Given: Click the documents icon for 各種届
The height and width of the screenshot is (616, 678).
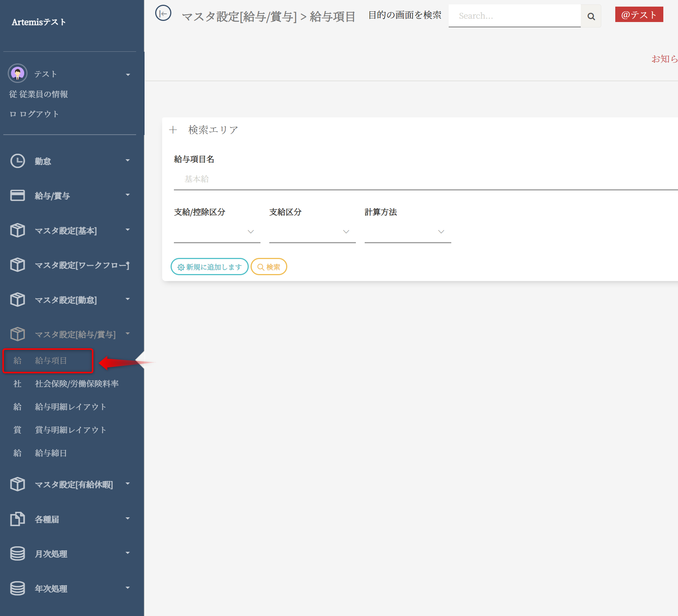Looking at the screenshot, I should [17, 519].
